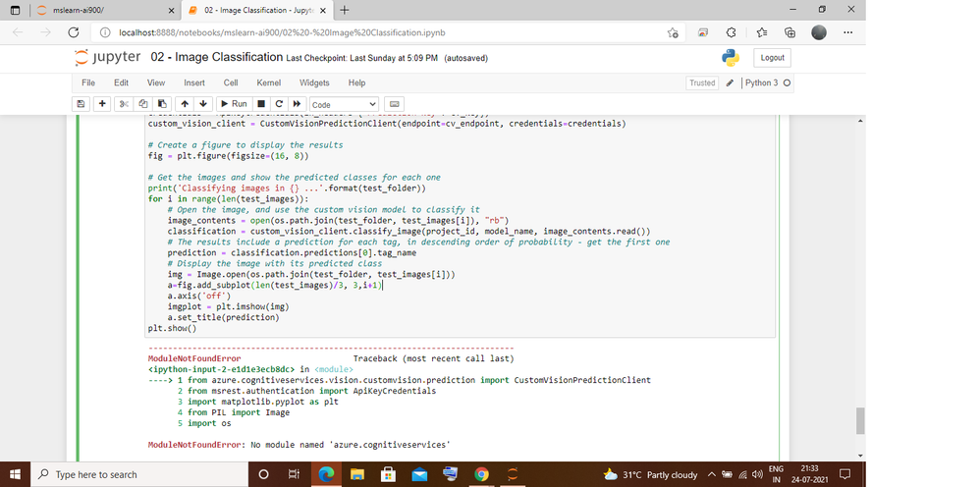
Task: Copy the selected cells in the toolbar
Action: tap(143, 104)
